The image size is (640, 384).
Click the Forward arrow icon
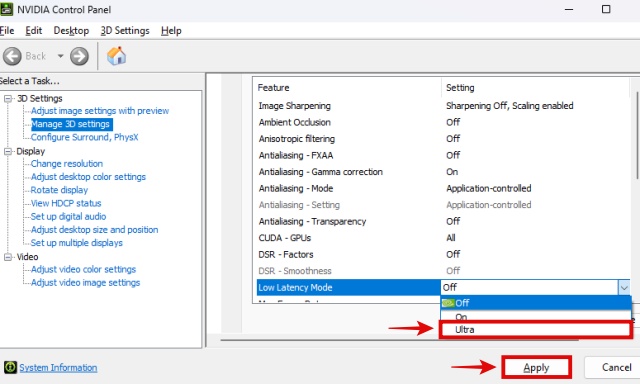(x=79, y=56)
